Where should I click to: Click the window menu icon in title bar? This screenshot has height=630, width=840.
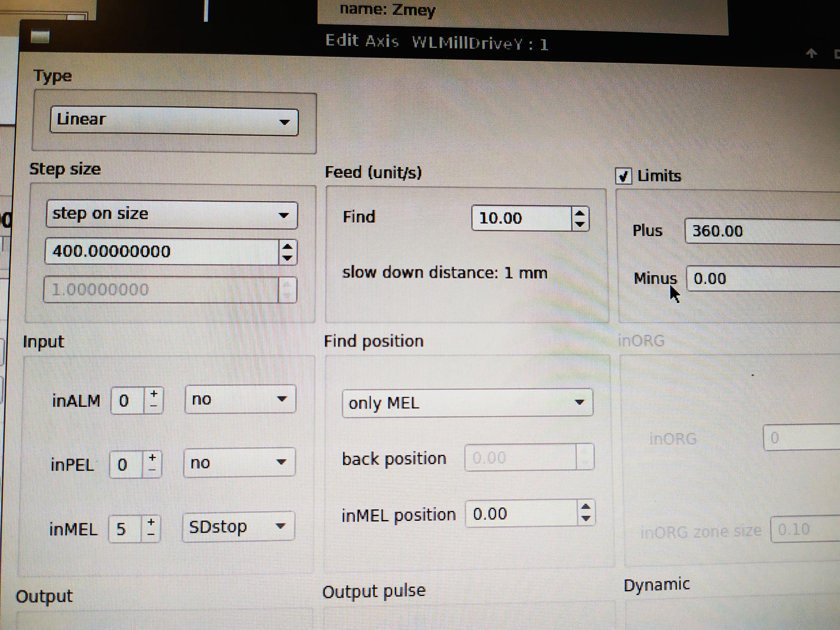tap(40, 37)
